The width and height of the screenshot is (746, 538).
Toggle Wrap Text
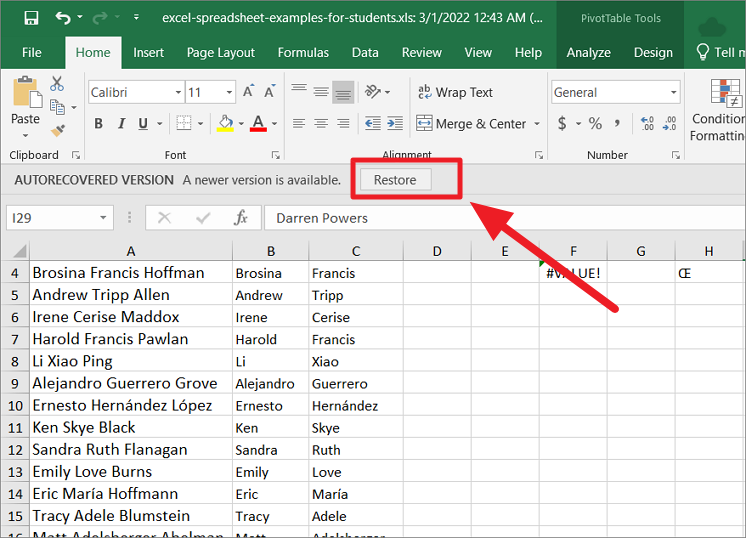coord(455,92)
